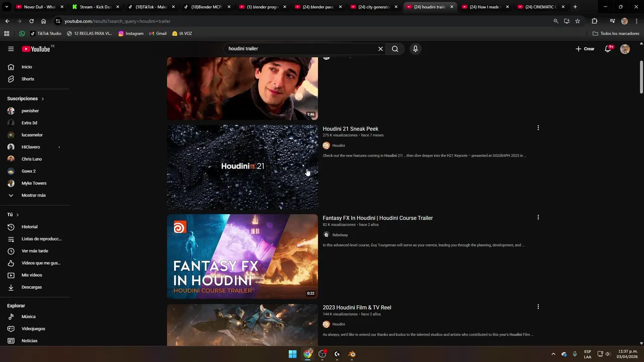Click the magnifier search button

click(395, 49)
